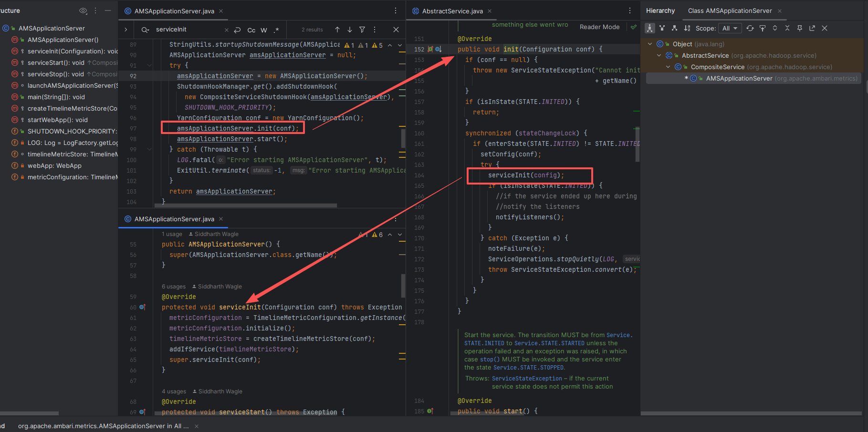Refresh the hierarchy tree
Image resolution: width=868 pixels, height=432 pixels.
(x=750, y=28)
